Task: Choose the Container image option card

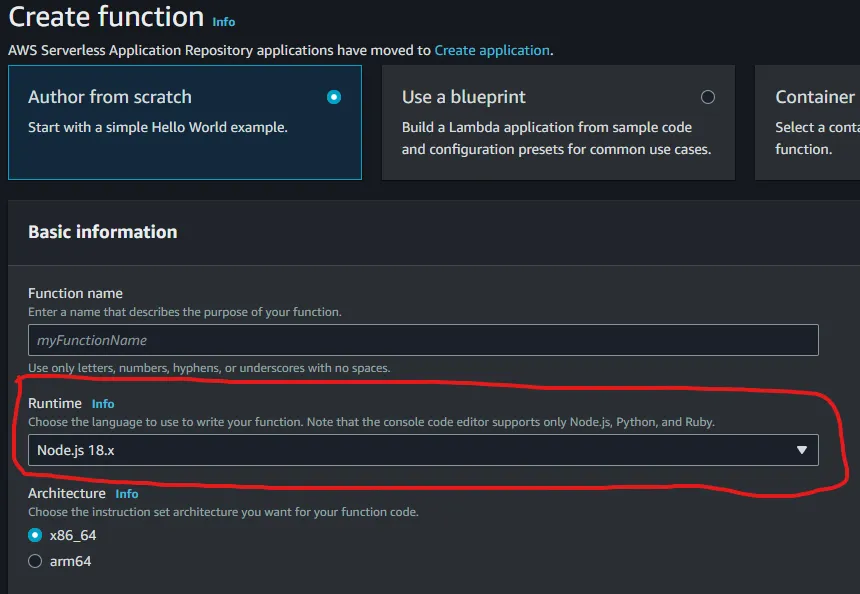Action: coord(808,122)
